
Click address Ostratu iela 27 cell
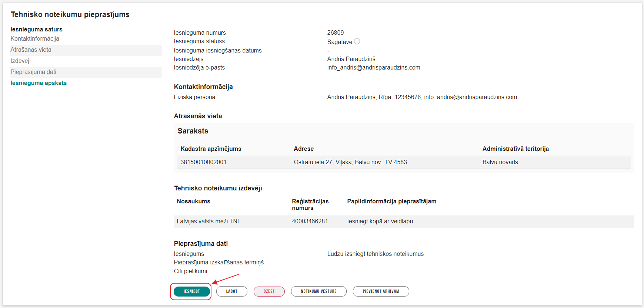click(350, 162)
